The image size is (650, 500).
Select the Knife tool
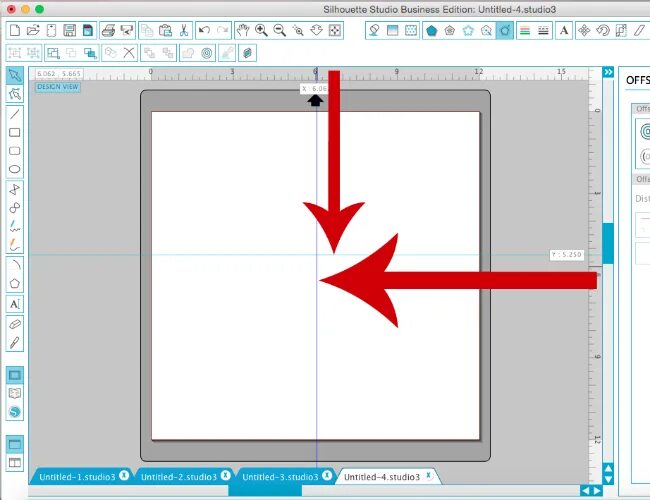pos(15,343)
